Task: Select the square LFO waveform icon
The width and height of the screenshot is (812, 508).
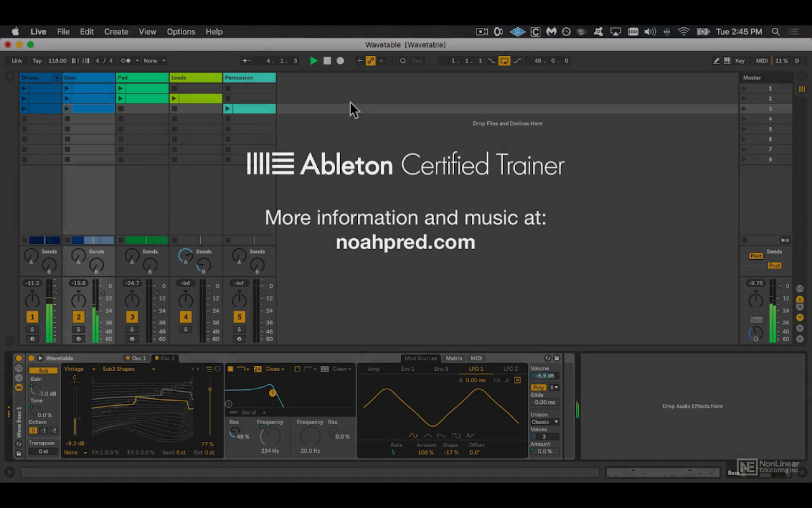Action: pos(455,436)
